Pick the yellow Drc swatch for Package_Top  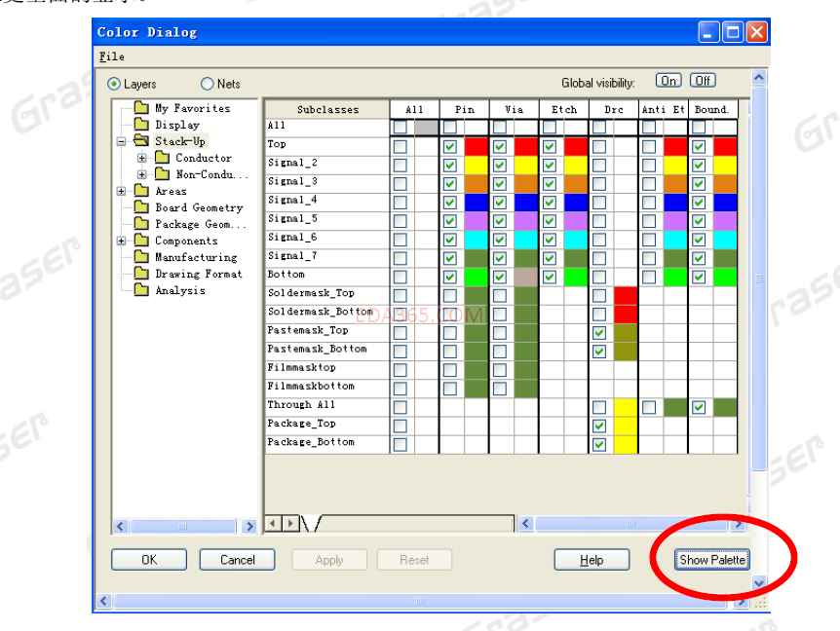pos(626,426)
